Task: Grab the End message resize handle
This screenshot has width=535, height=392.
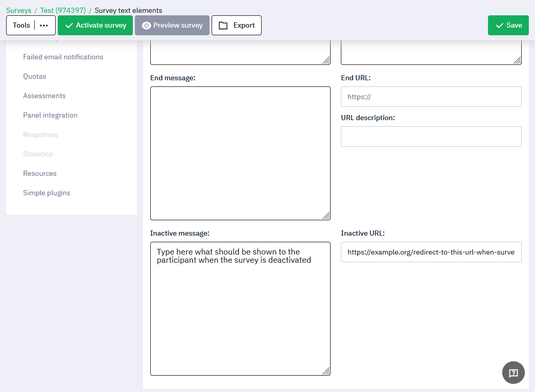Action: [326, 216]
